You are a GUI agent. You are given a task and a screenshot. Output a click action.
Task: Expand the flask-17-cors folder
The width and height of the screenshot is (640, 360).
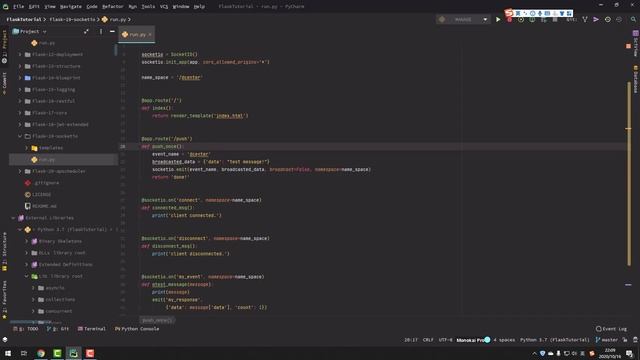point(20,113)
